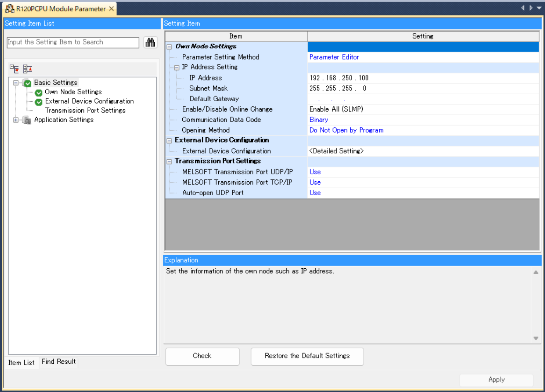Click the Enable All (SLMP) setting cell
Image resolution: width=545 pixels, height=392 pixels.
423,109
